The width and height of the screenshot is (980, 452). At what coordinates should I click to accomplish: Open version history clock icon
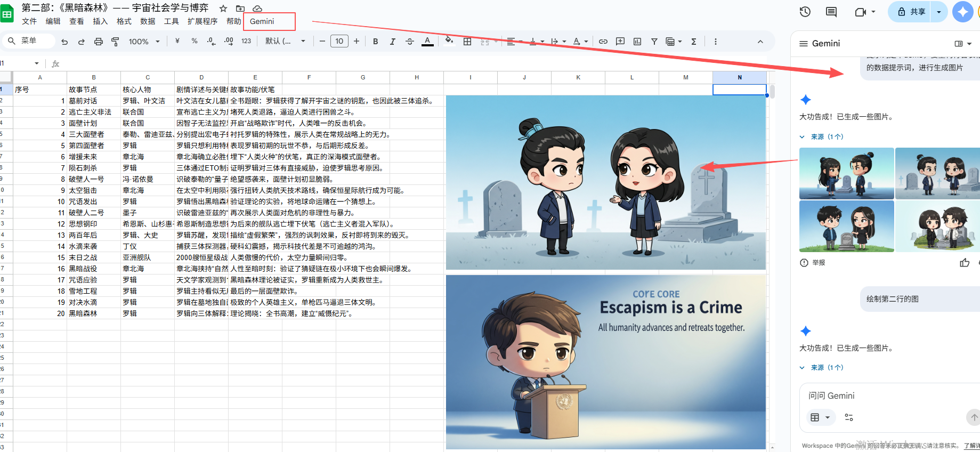pos(805,12)
